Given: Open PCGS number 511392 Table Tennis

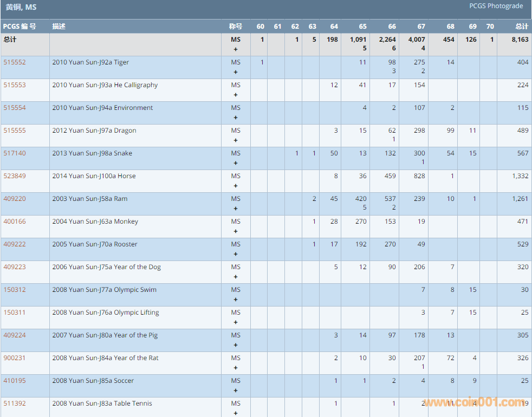Looking at the screenshot, I should [15, 403].
